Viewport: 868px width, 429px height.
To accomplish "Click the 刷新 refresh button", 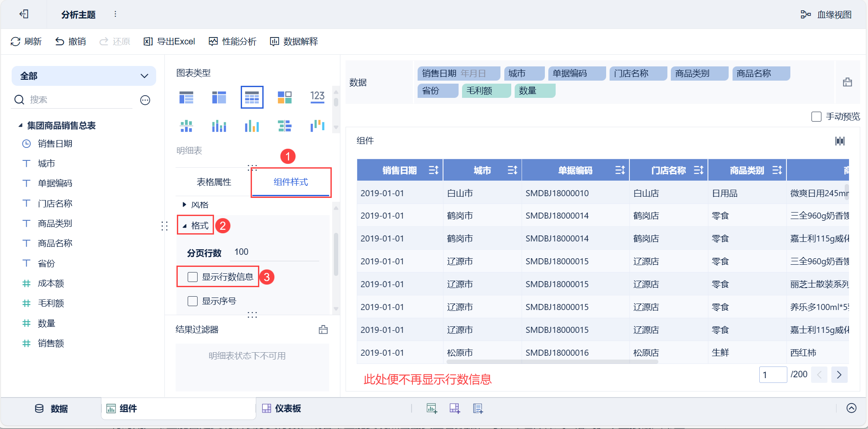I will pos(26,41).
